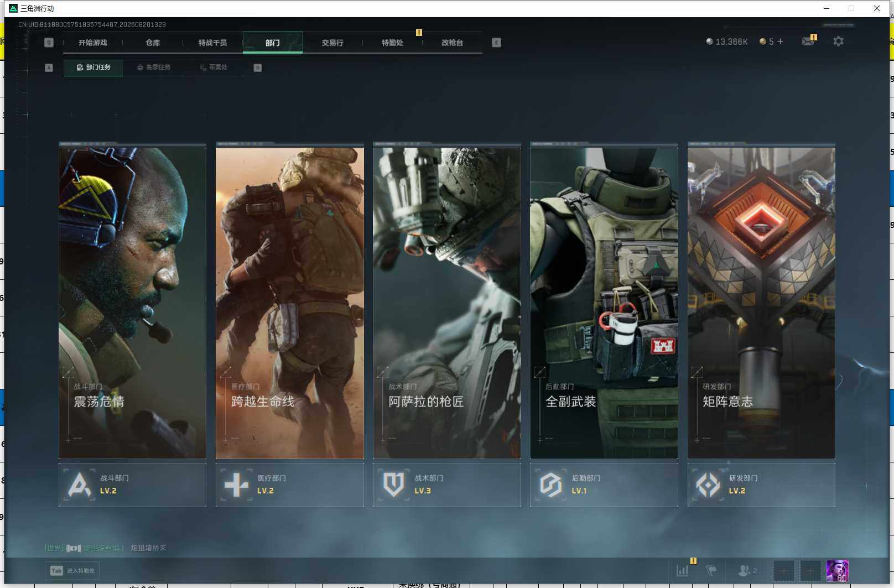The width and height of the screenshot is (894, 588).
Task: Click the CN UID text at top
Action: 92,25
